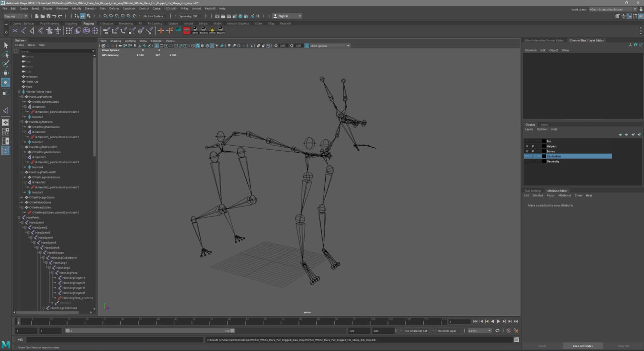
Task: Switch to the XGen Interactive Groom Editor tab
Action: 544,40
